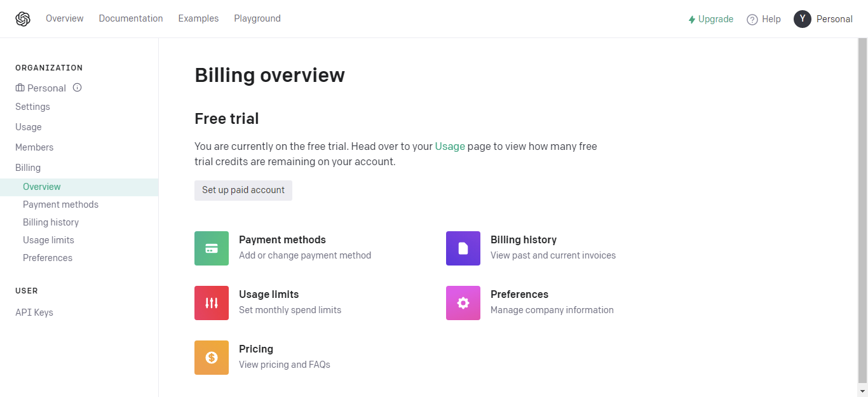
Task: Select API Keys in the sidebar
Action: tap(34, 313)
